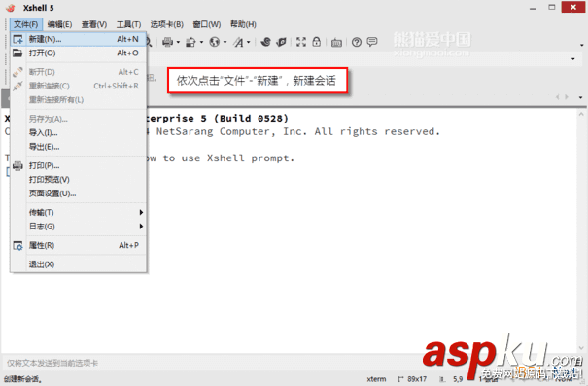Select 重新连接(C) in the menu
This screenshot has width=588, height=386.
coord(79,86)
